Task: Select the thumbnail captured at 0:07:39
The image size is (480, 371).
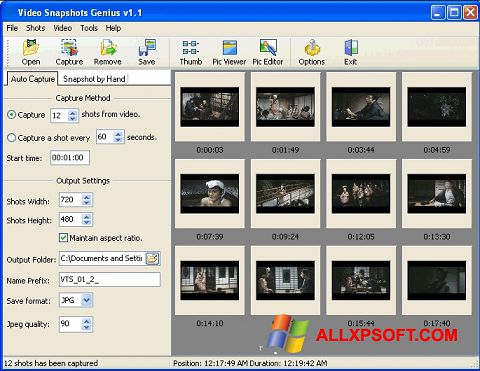Action: click(210, 194)
